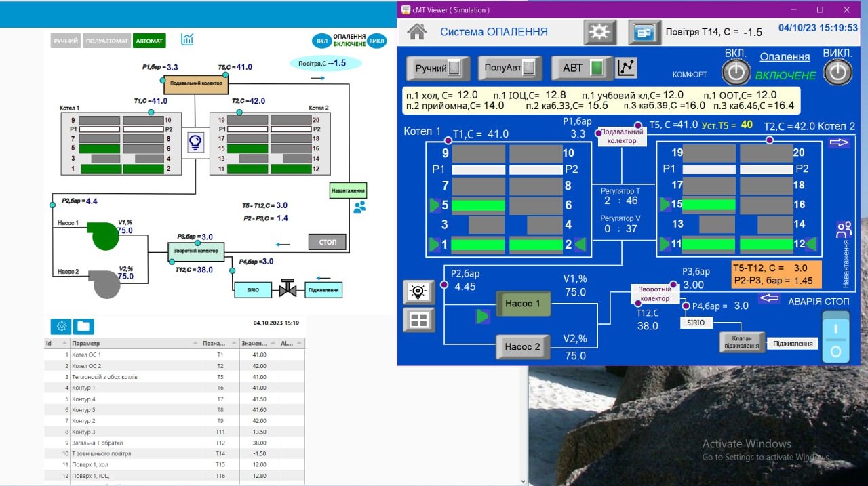Screen dimensions: 868x486
Task: Sort the table by Параметр column
Action: (136, 344)
